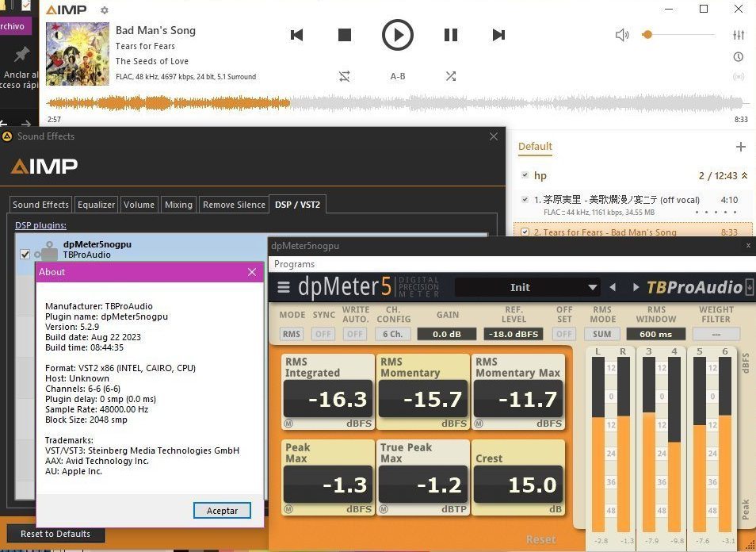Toggle the hp group checkbox
Image resolution: width=756 pixels, height=552 pixels.
click(525, 175)
